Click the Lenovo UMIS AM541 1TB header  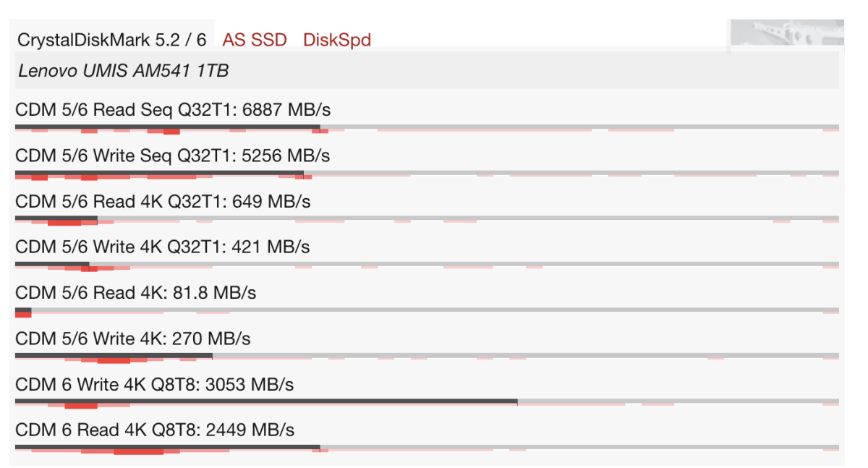[x=124, y=71]
